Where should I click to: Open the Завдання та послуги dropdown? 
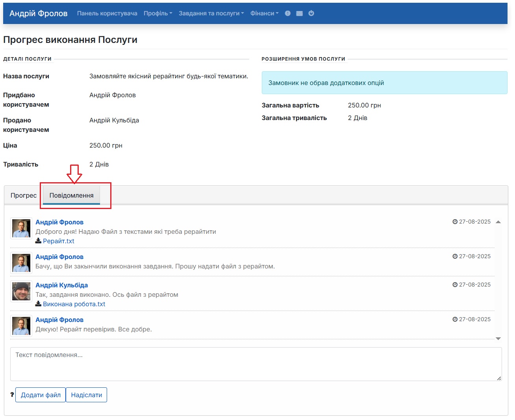point(211,13)
